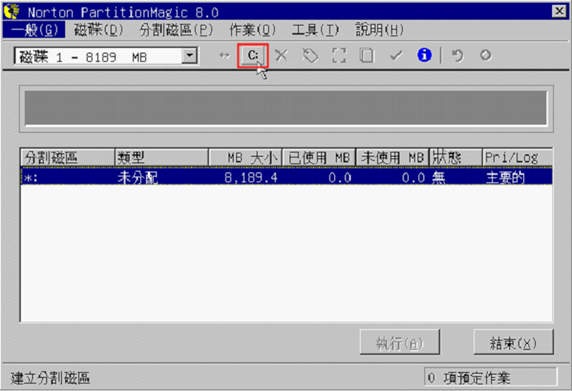Image resolution: width=572 pixels, height=391 pixels.
Task: Click the Pri/Log column header
Action: 517,158
